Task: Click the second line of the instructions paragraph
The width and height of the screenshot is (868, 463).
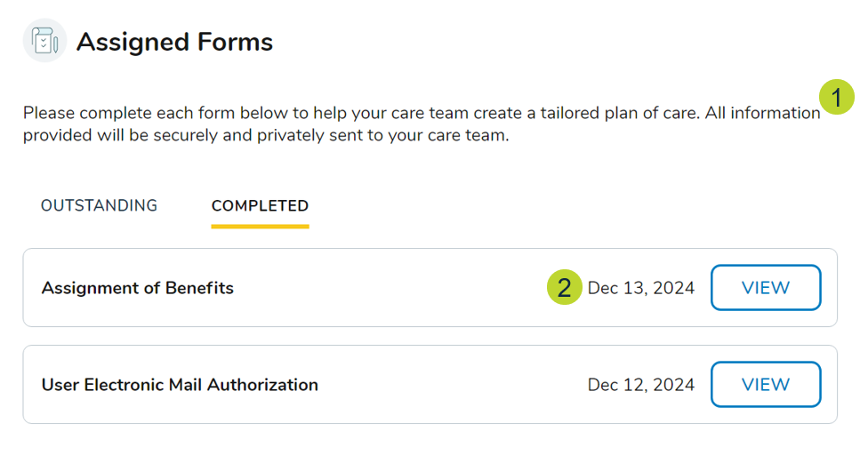Action: pyautogui.click(x=265, y=137)
